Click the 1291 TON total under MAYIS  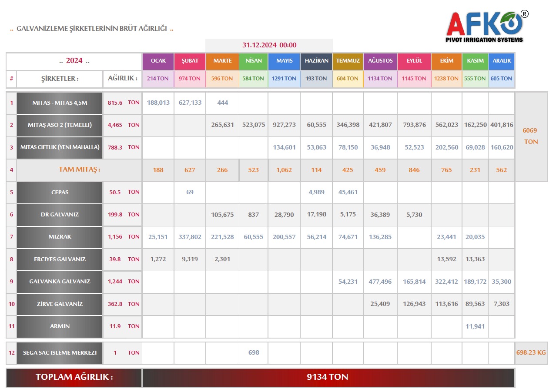click(284, 79)
